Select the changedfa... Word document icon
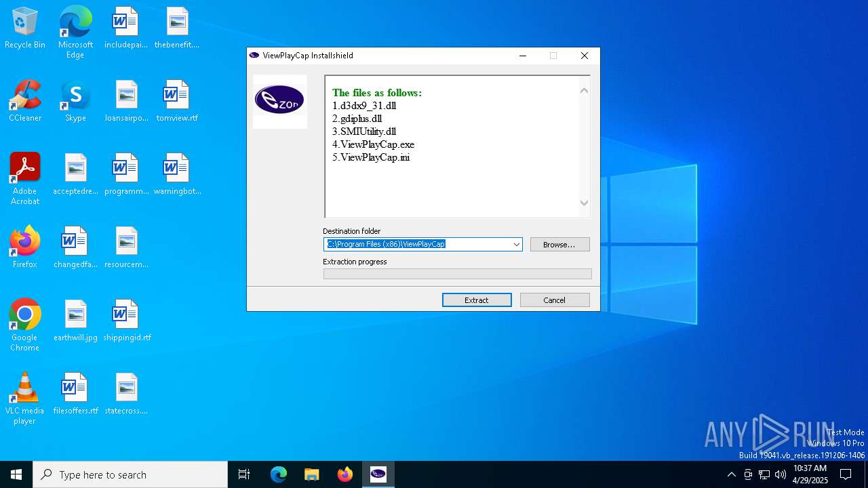Image resolution: width=868 pixels, height=488 pixels. point(75,248)
